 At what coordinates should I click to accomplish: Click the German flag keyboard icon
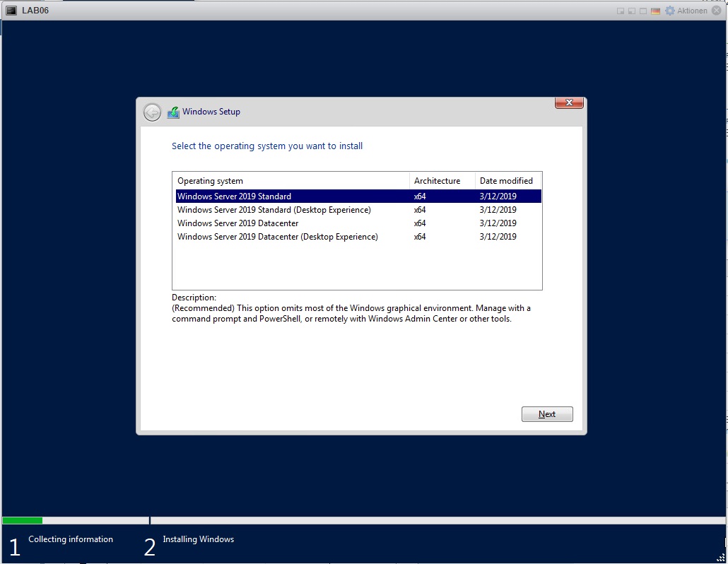click(x=655, y=11)
